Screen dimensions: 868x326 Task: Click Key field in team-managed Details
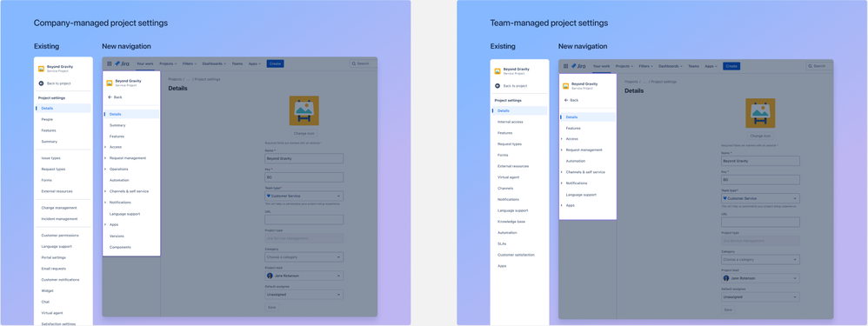pyautogui.click(x=760, y=180)
